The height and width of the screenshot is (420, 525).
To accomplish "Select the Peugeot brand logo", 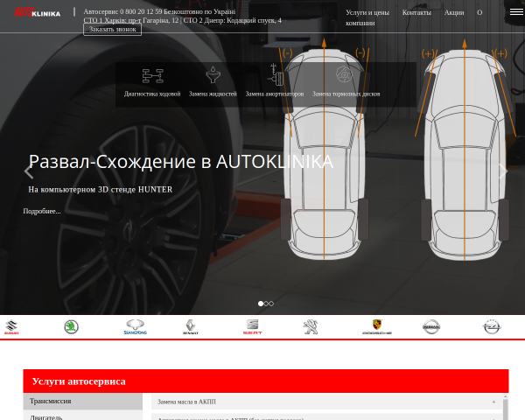I will tap(311, 327).
